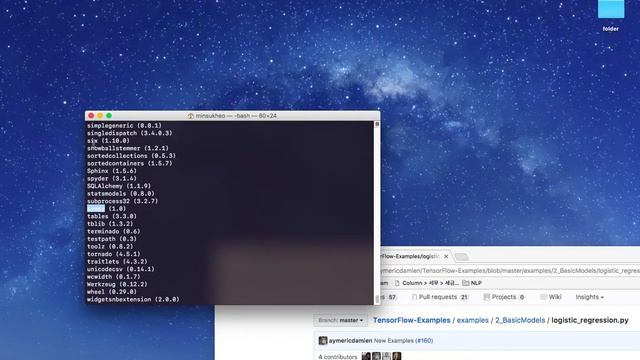Click the 'wheel (0.29.0)' terminal line

tap(112, 292)
